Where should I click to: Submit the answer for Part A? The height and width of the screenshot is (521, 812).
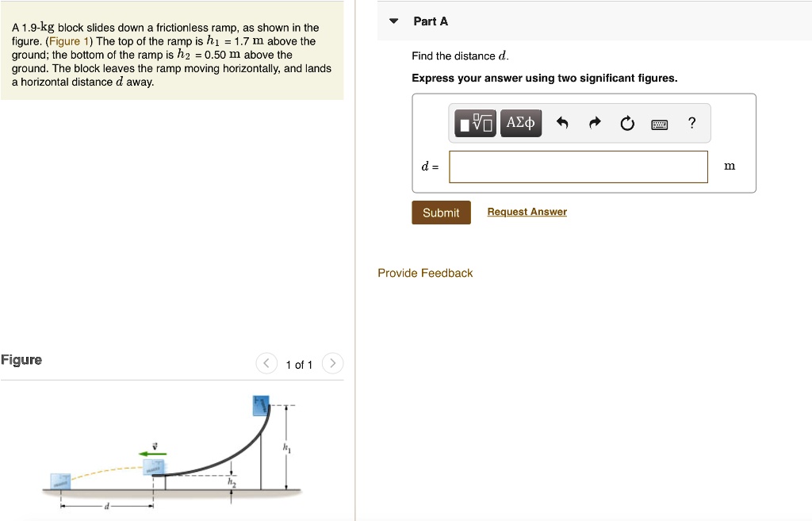[440, 212]
